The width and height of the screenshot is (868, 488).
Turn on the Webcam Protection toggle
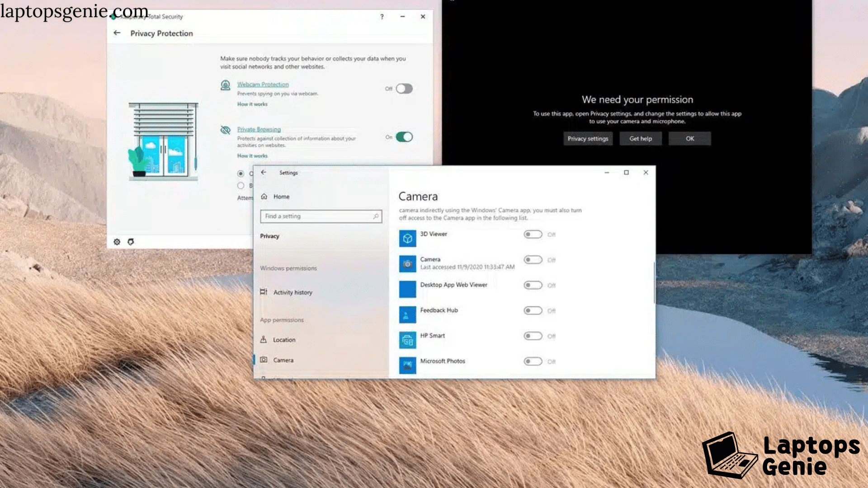coord(404,89)
